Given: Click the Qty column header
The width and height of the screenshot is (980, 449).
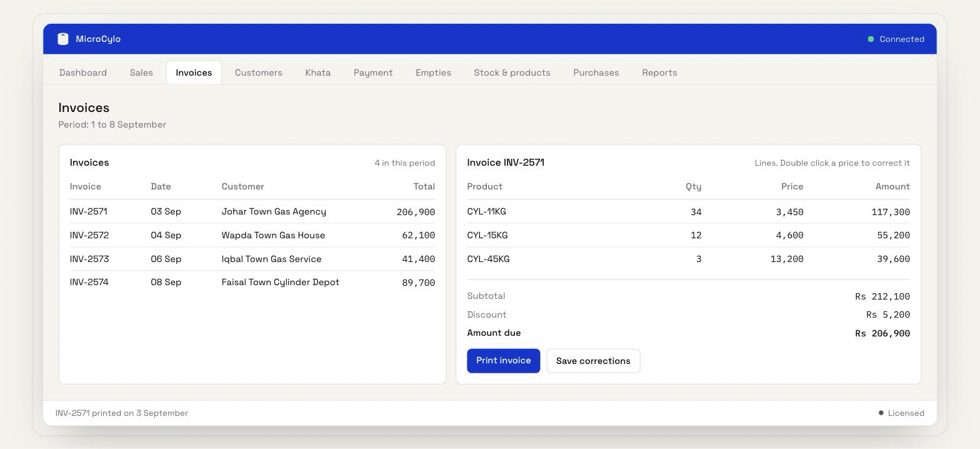Looking at the screenshot, I should click(693, 186).
